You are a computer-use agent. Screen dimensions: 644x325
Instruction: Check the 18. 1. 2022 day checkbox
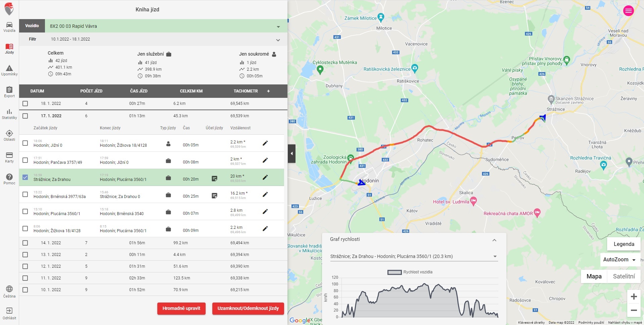25,104
